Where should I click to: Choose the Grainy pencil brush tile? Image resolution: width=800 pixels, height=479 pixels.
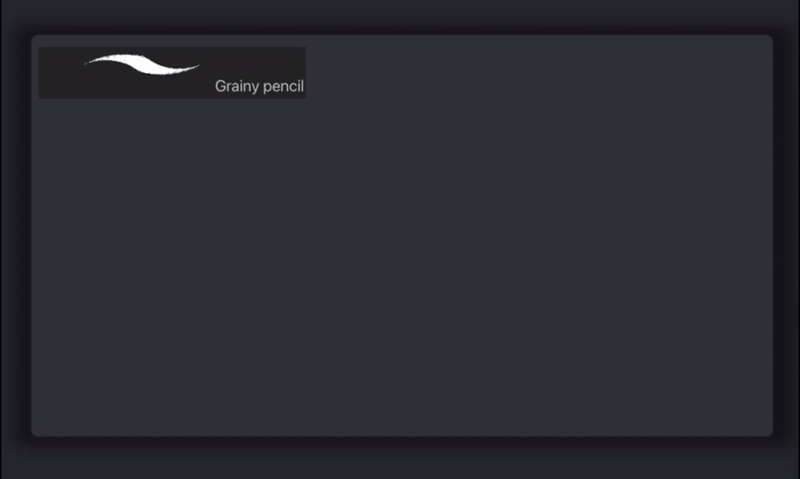(172, 72)
